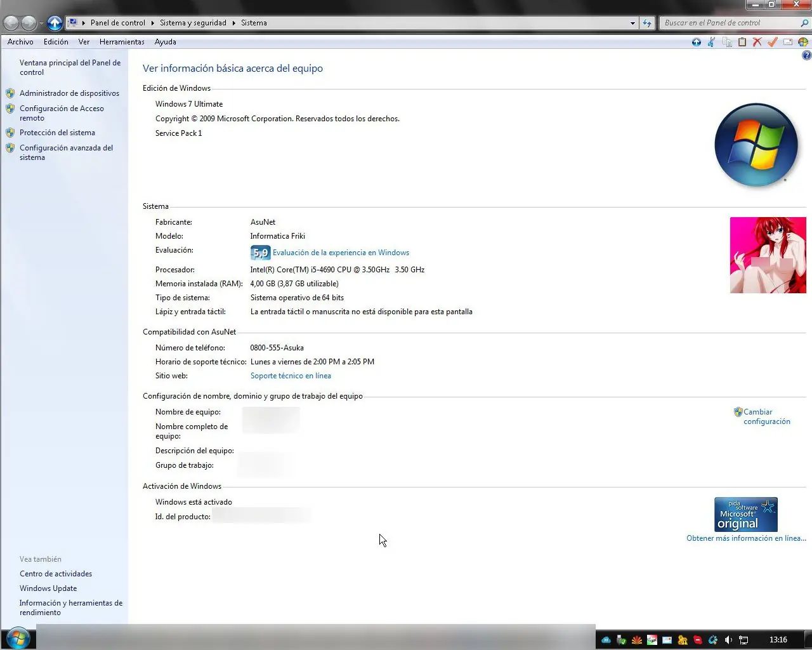The image size is (812, 650).
Task: Click the Copy pages icon in toolbar
Action: pos(727,42)
